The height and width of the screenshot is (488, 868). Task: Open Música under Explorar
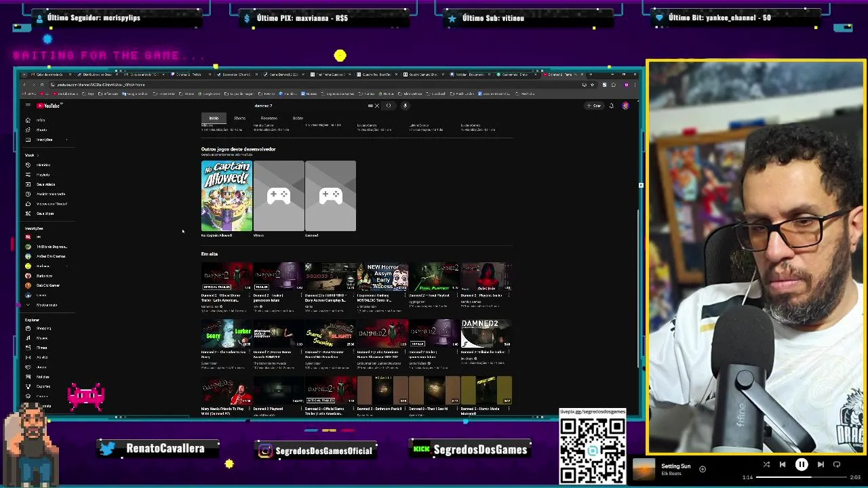[x=41, y=338]
